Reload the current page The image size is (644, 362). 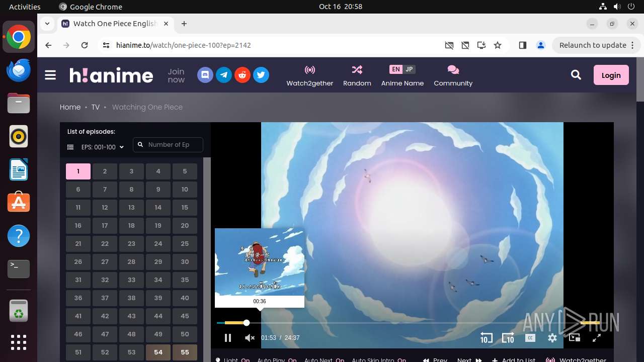85,45
